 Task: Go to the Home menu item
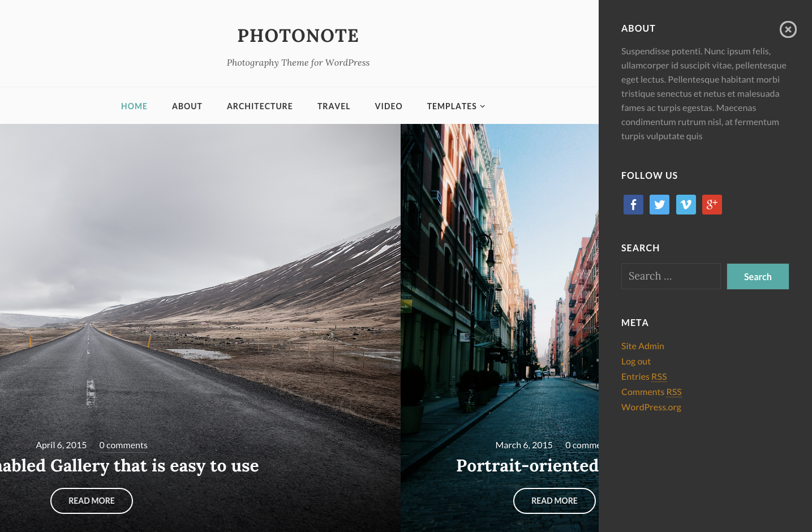134,106
